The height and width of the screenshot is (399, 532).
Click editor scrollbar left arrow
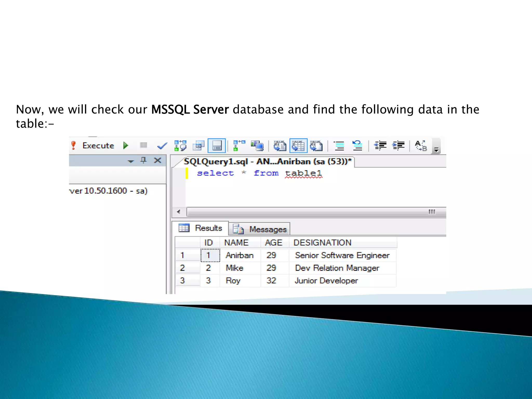[x=178, y=212]
